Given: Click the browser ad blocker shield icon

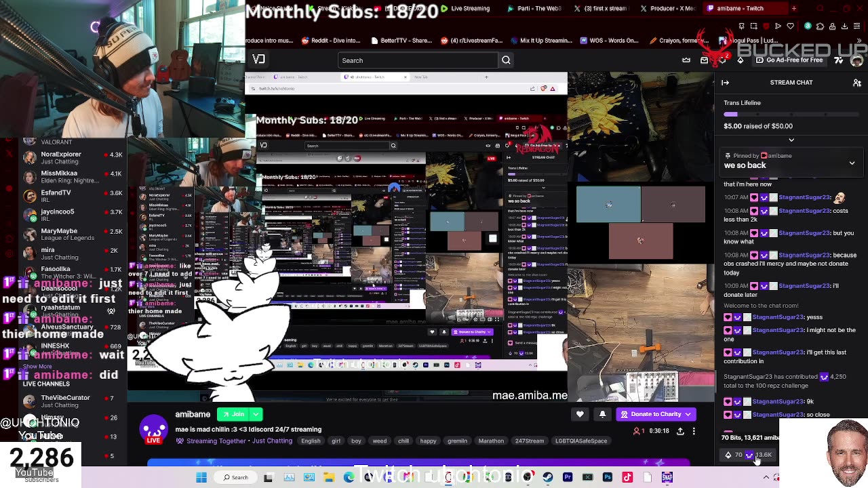Looking at the screenshot, I should (766, 26).
